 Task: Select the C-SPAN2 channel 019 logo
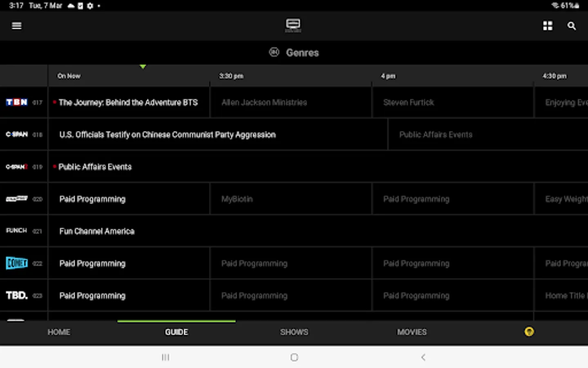17,166
